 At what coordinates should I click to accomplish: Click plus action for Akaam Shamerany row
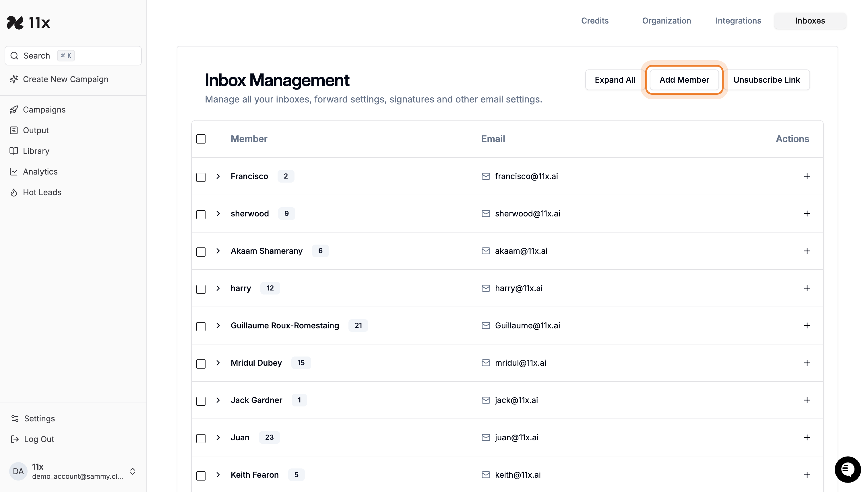click(807, 251)
